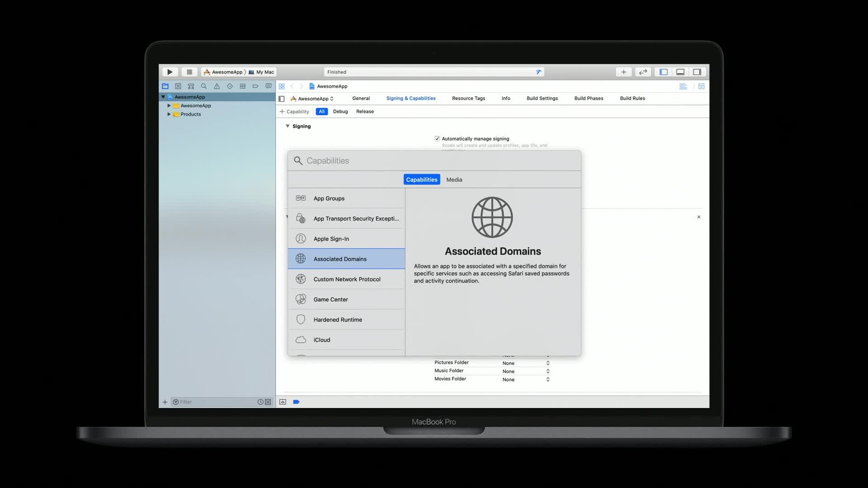Show the inspectors panel

coord(697,72)
